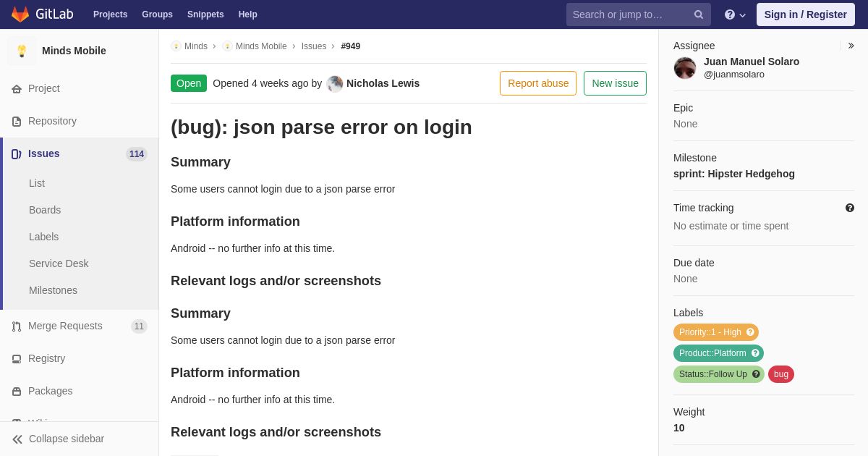The width and height of the screenshot is (868, 456).
Task: Click the green Open status badge
Action: click(x=189, y=83)
